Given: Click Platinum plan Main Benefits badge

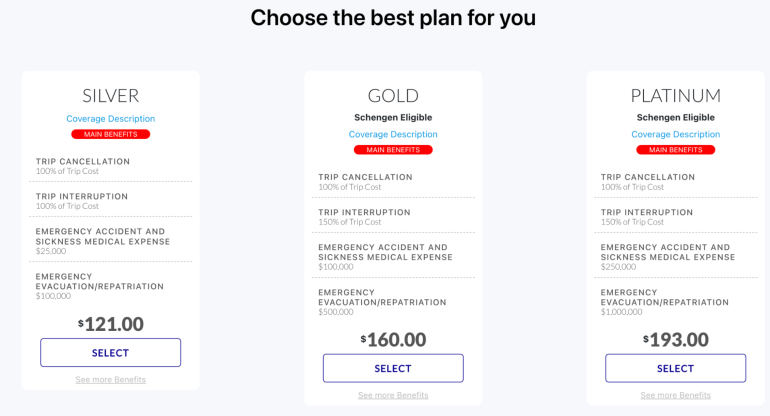Looking at the screenshot, I should click(675, 150).
